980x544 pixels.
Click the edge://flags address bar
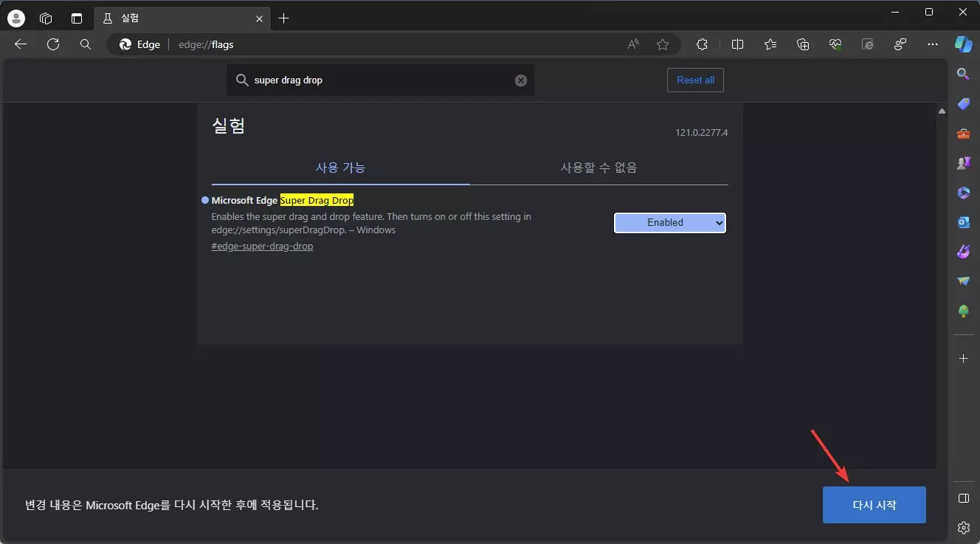[x=393, y=44]
